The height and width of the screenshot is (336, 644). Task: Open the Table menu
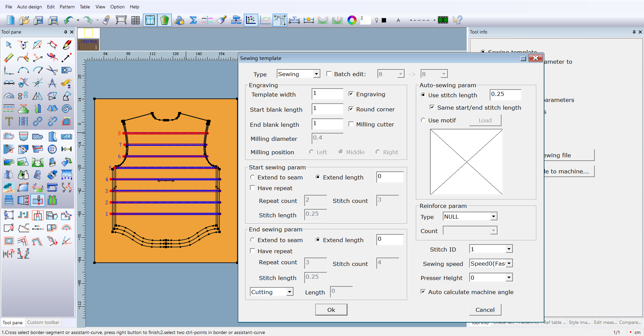coord(85,7)
